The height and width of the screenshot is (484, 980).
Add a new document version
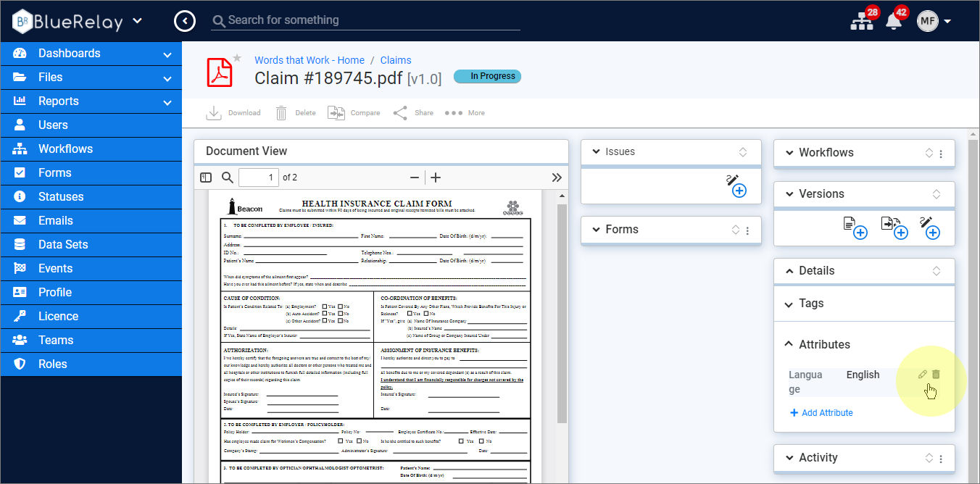click(855, 228)
